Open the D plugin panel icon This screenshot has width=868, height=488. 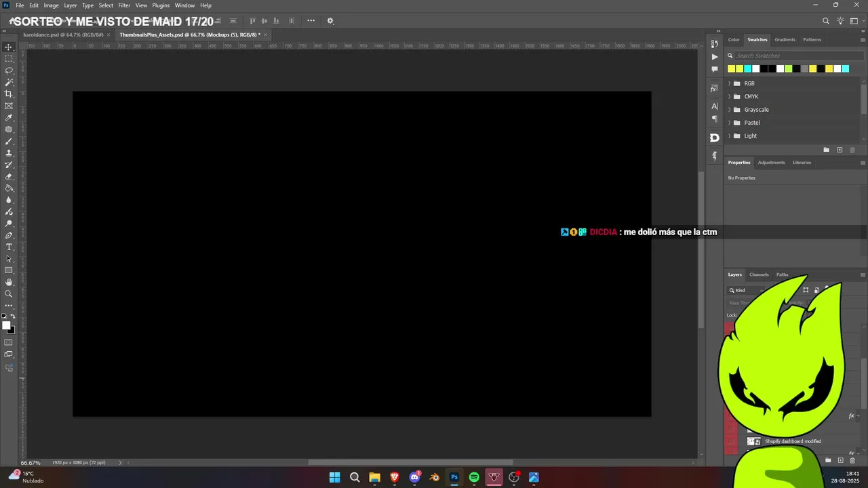coord(714,138)
